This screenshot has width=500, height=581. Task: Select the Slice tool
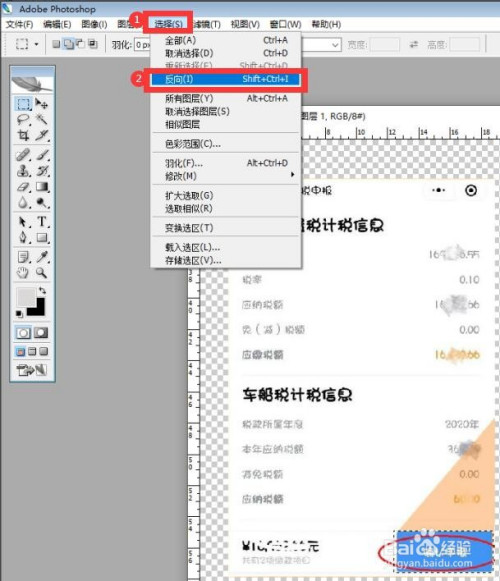[42, 135]
